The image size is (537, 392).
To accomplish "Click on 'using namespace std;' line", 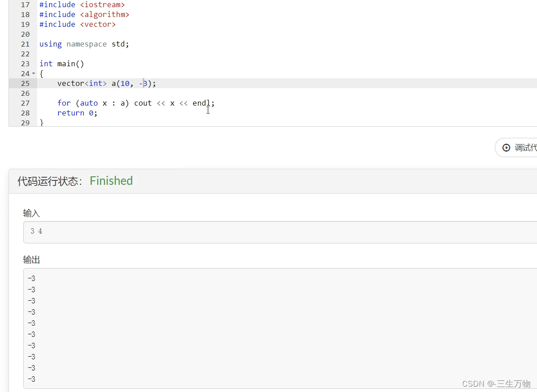I will [x=84, y=44].
